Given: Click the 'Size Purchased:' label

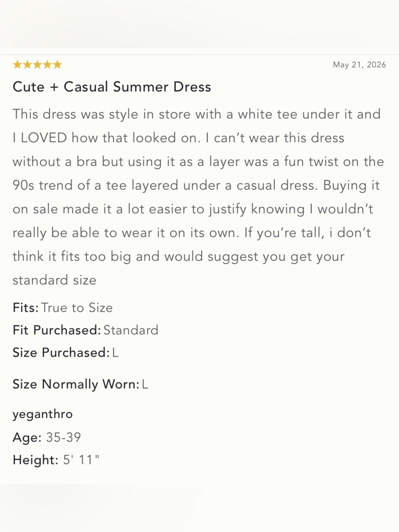Looking at the screenshot, I should [x=61, y=352].
